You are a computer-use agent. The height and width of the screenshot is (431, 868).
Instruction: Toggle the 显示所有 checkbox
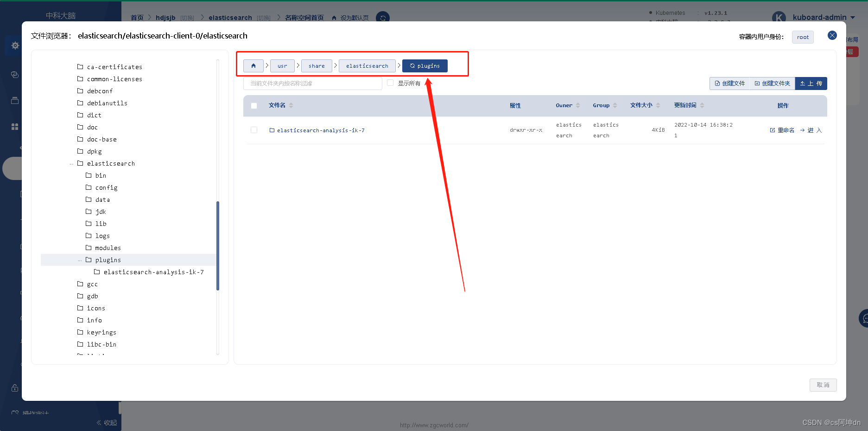click(x=390, y=83)
